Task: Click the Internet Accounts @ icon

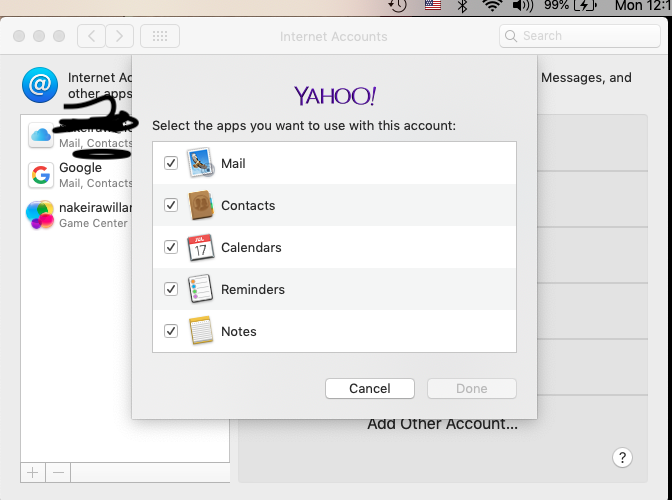Action: [x=40, y=85]
